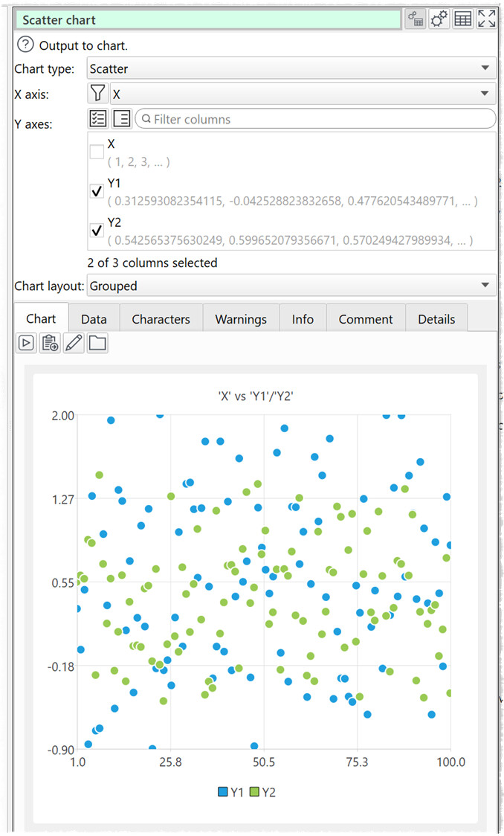Switch to the Data tab
This screenshot has height=836, width=504.
pos(94,319)
